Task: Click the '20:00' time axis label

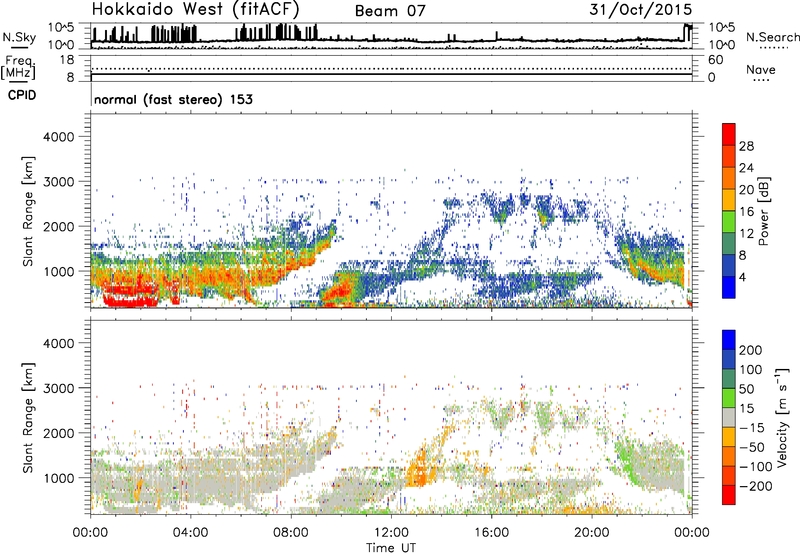Action: 592,533
